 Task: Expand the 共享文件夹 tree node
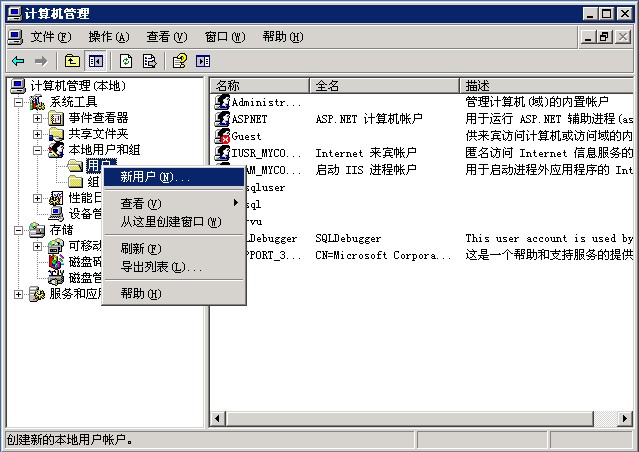click(x=38, y=134)
